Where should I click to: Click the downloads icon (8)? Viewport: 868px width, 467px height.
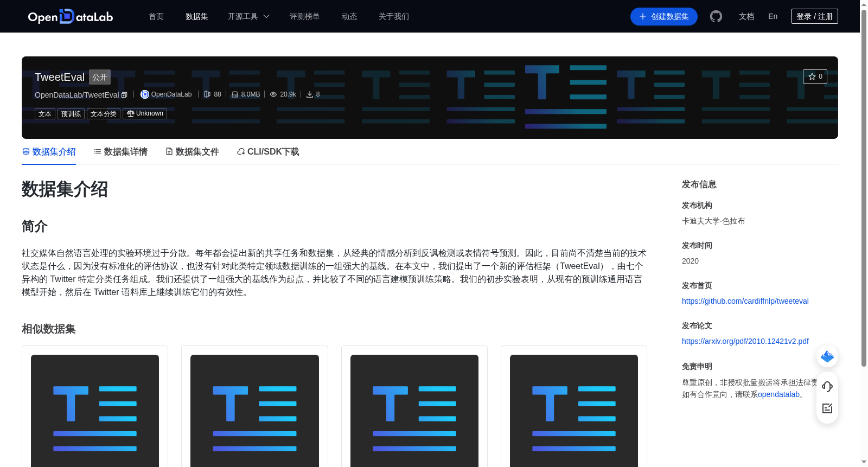310,94
